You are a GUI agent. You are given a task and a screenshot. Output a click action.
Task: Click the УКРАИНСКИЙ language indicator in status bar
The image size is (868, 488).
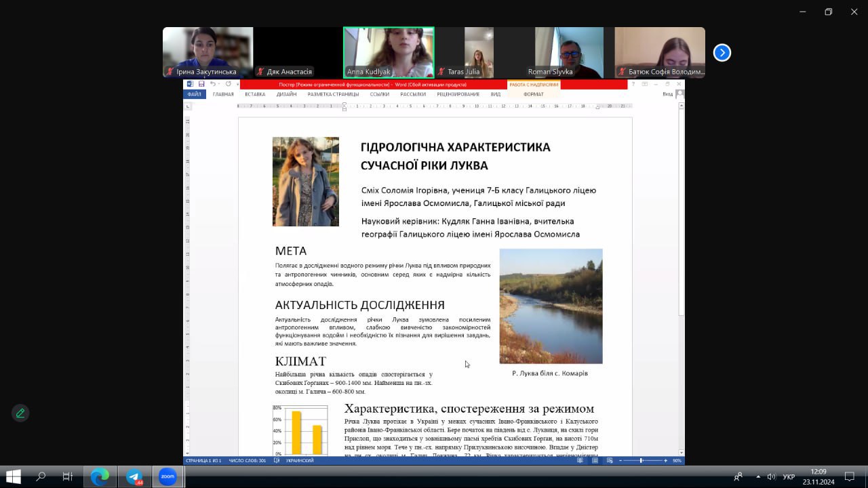pyautogui.click(x=300, y=461)
